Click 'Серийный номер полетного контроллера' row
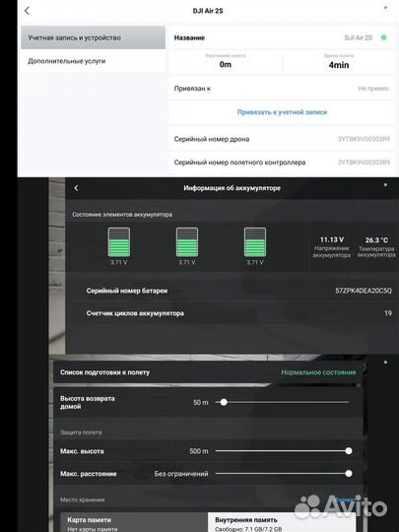This screenshot has height=532, width=399. point(282,163)
